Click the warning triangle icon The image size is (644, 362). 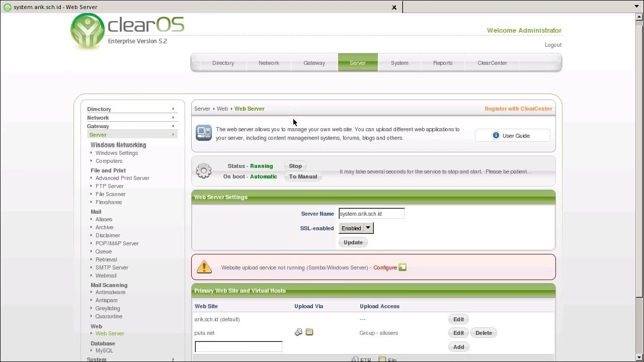coord(204,266)
